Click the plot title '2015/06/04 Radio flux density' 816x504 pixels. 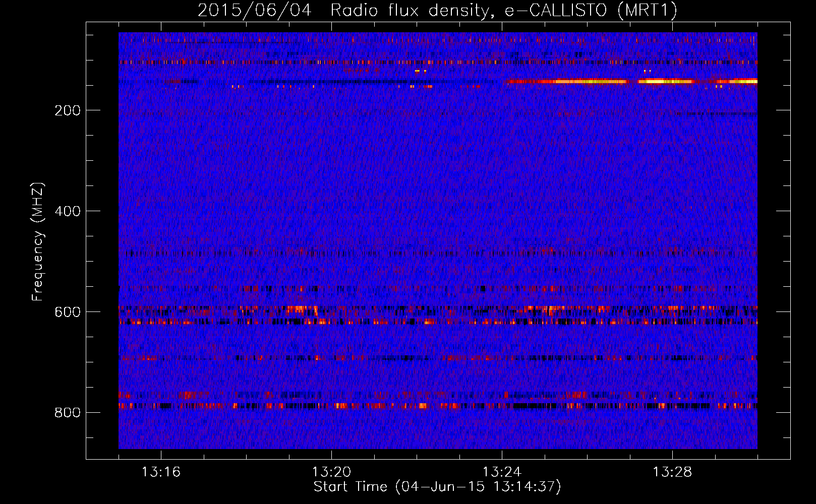(x=343, y=11)
